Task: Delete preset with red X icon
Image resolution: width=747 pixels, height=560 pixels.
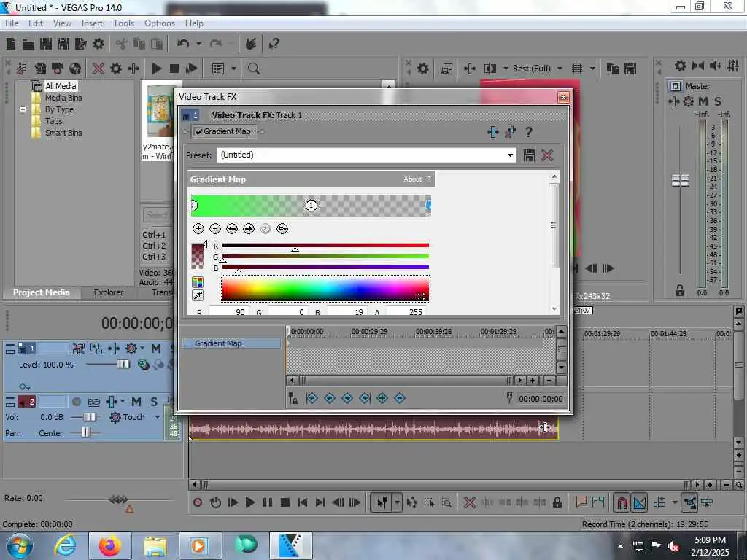Action: 547,155
